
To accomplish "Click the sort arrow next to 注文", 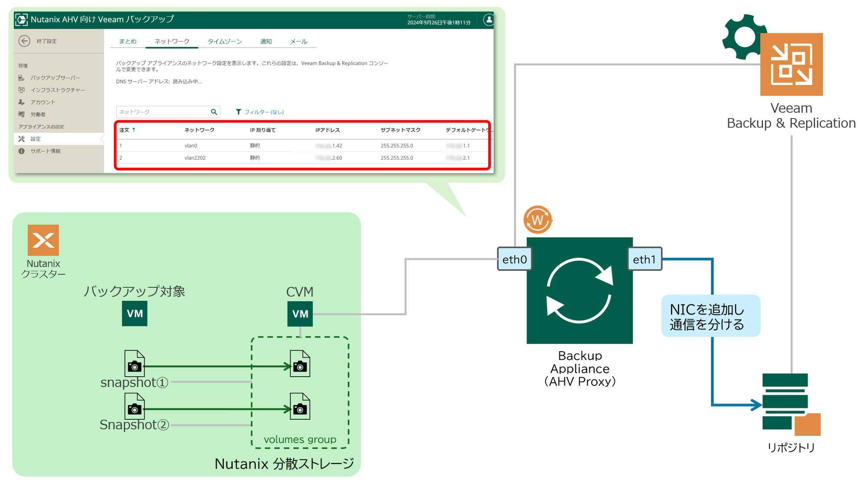I will coord(134,130).
